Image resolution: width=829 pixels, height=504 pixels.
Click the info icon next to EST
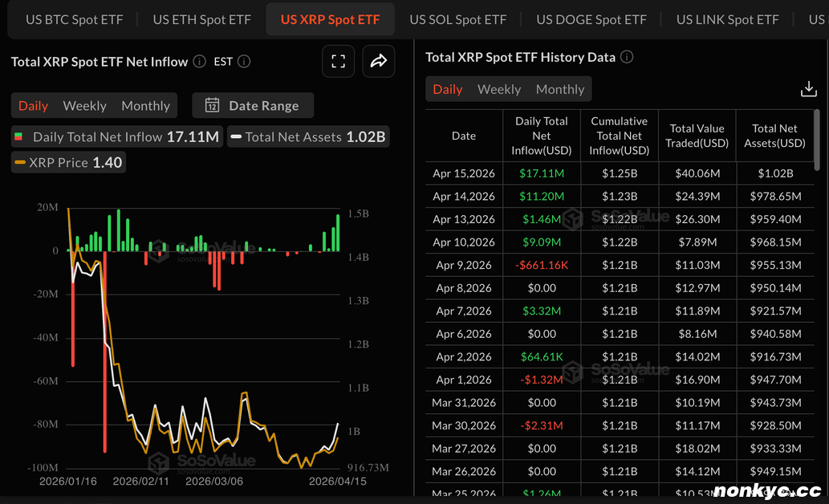[x=244, y=62]
